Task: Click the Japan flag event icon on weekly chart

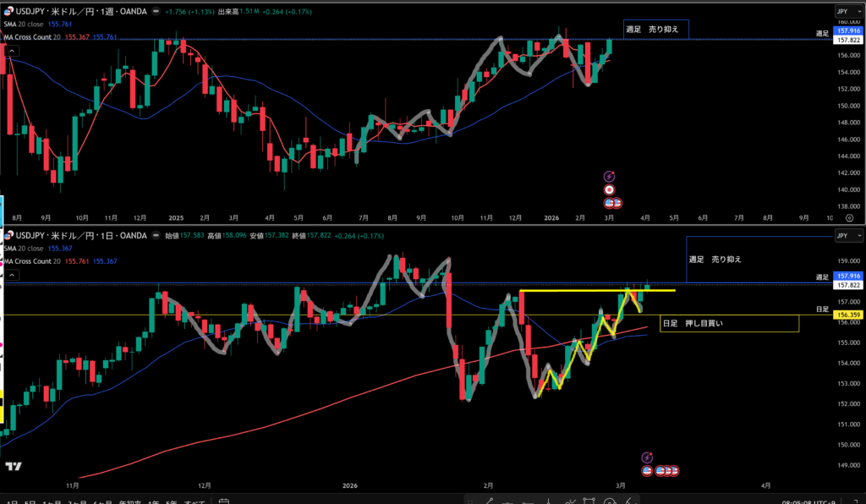Action: click(608, 189)
